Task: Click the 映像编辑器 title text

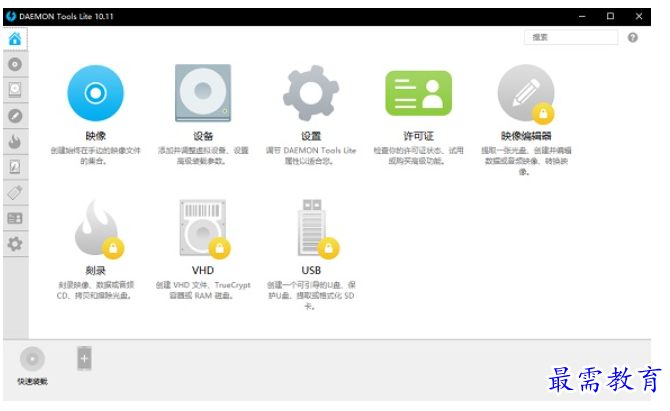Action: click(526, 136)
